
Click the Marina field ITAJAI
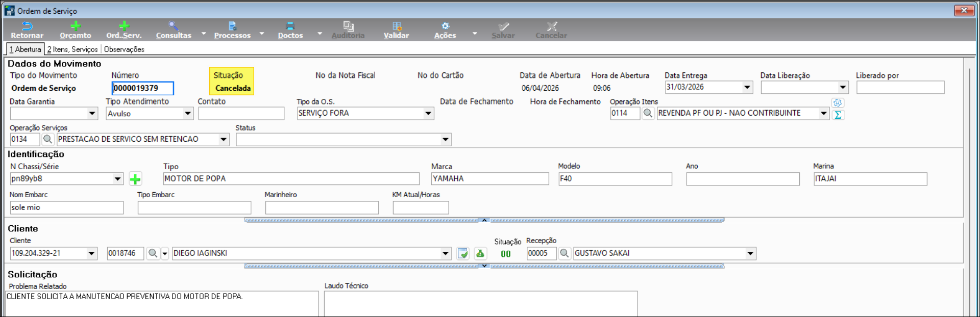point(870,179)
